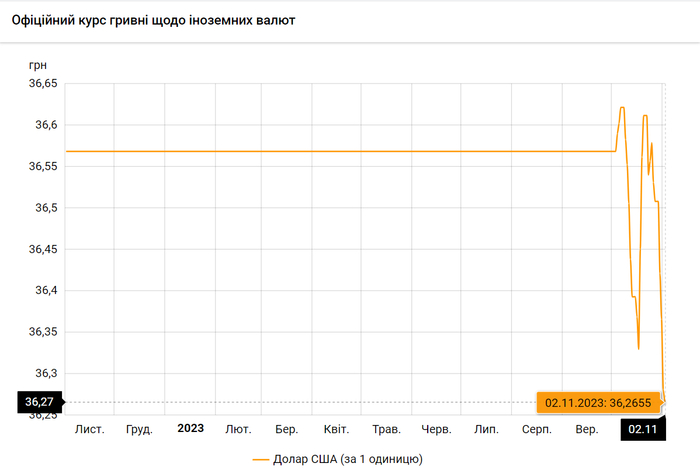Click the Вер. month axis label
Screen dimensions: 700x470
click(x=586, y=429)
